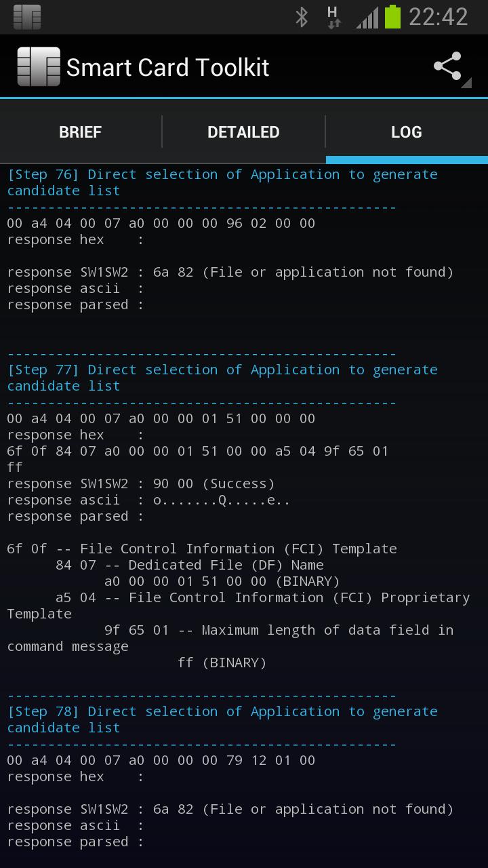The image size is (488, 868).
Task: Tap the signal strength icon
Action: tap(367, 17)
